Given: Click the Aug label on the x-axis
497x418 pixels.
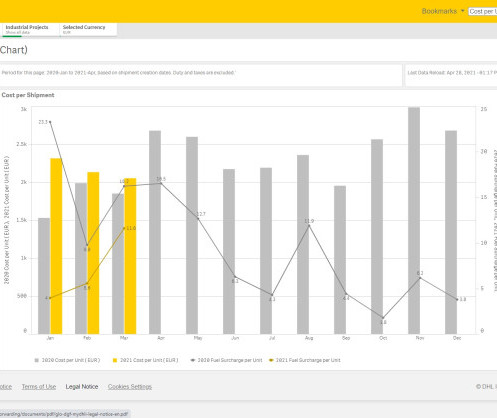Looking at the screenshot, I should pos(309,338).
